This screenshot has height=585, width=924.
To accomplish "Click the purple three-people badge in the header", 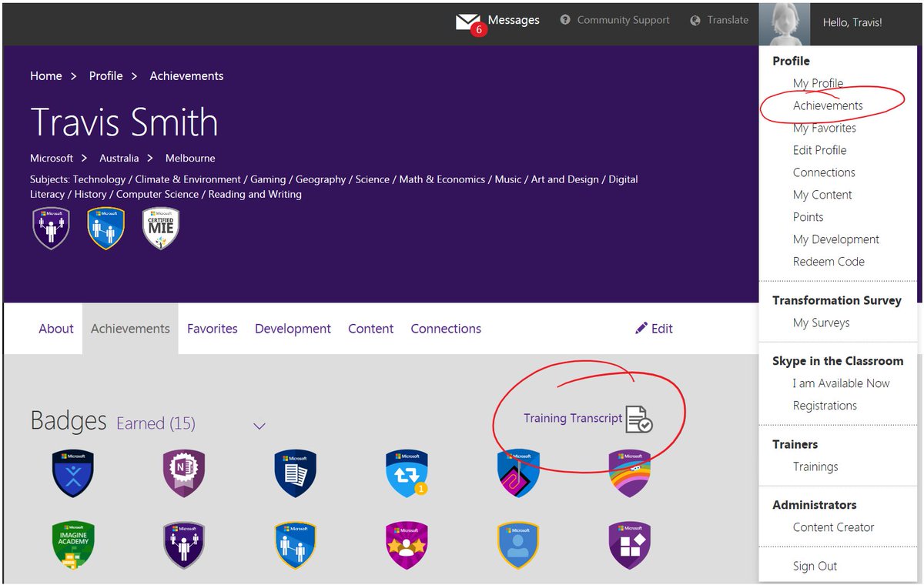I will 52,229.
